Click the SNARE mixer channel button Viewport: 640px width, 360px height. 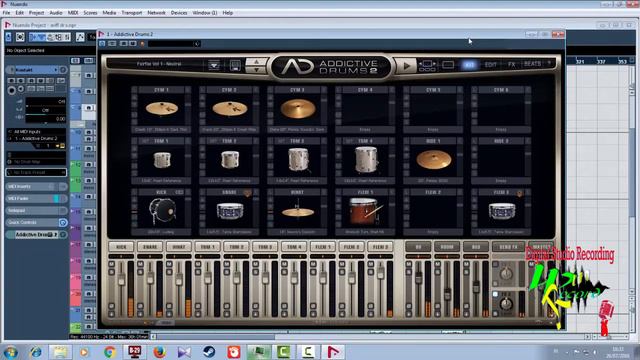point(150,247)
